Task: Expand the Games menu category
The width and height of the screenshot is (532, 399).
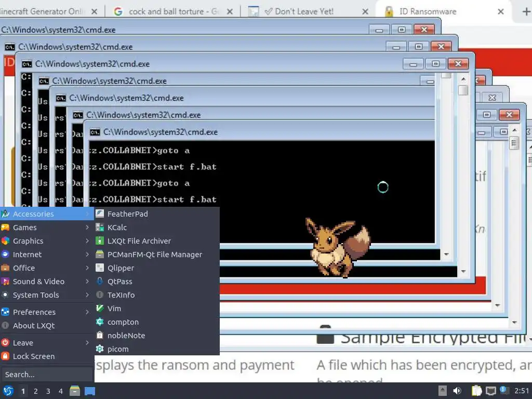Action: coord(47,228)
